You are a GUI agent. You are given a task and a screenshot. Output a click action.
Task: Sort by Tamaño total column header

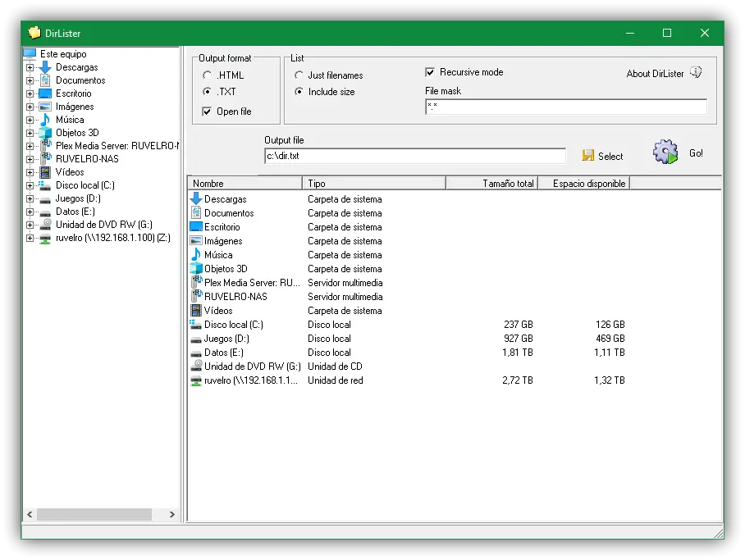coord(491,183)
